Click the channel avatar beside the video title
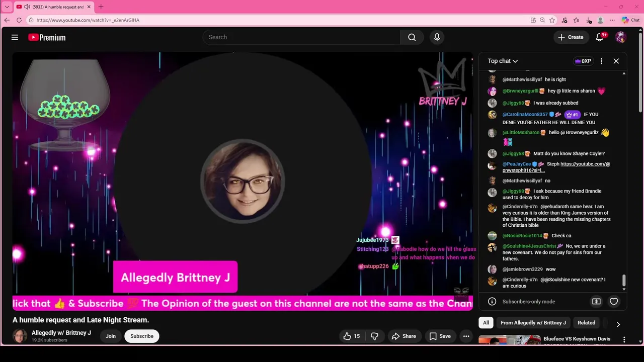The height and width of the screenshot is (362, 644). (x=20, y=336)
